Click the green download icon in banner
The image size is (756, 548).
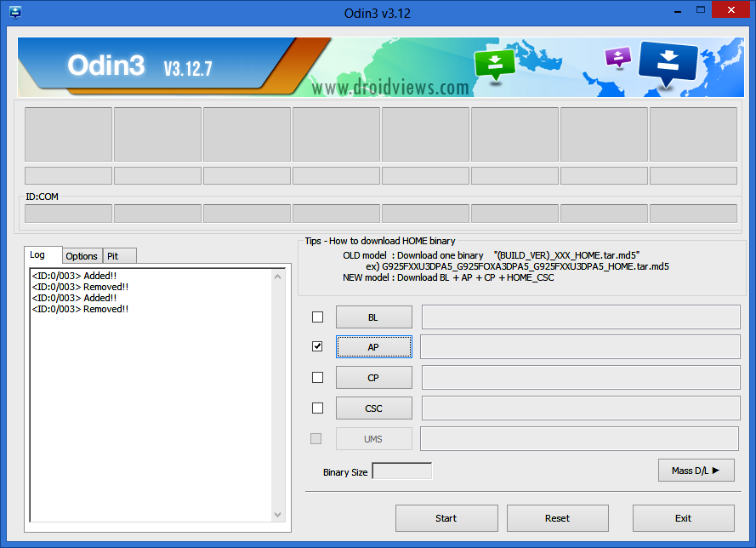pyautogui.click(x=495, y=65)
